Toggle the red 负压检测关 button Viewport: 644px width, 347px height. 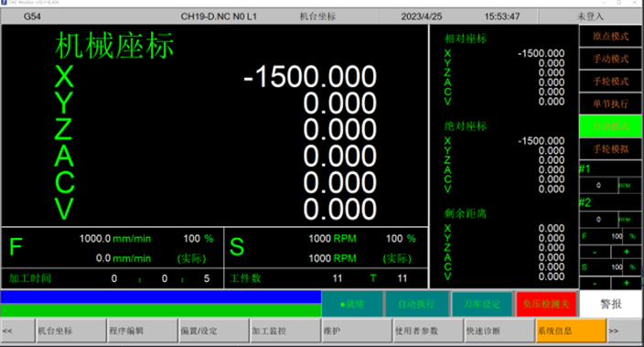(x=546, y=304)
